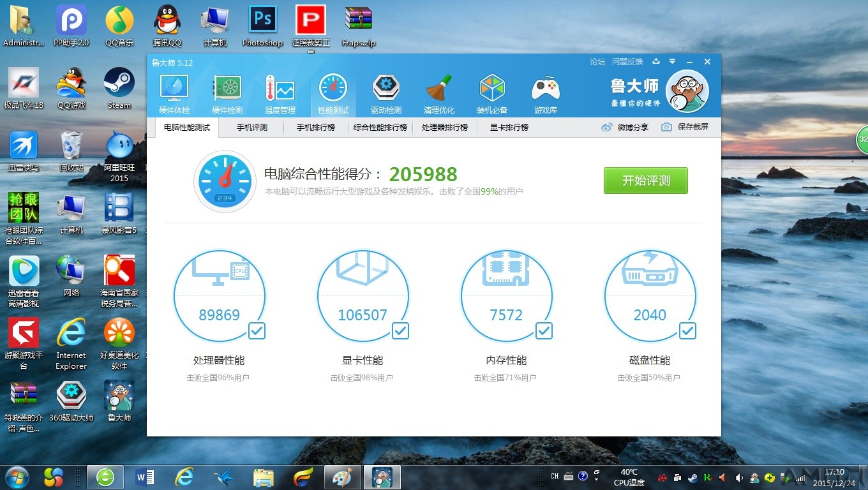The image size is (868, 490).
Task: Switch to the 综合性能排行榜 tab
Action: pos(380,128)
